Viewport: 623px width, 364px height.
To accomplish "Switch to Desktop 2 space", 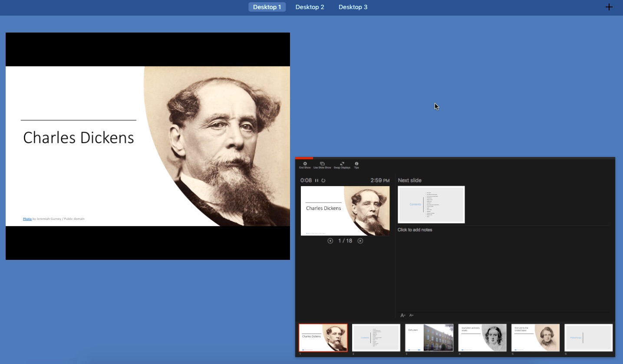I will click(310, 7).
